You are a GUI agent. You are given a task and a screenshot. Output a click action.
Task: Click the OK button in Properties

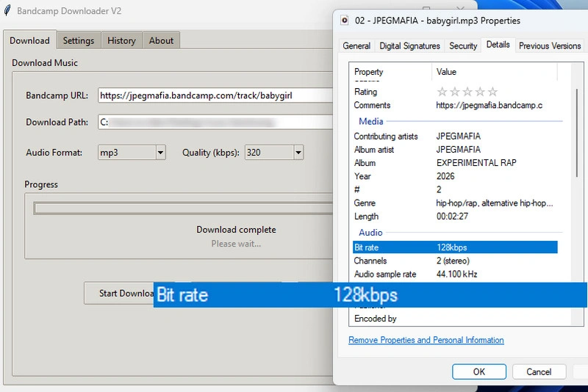click(479, 371)
